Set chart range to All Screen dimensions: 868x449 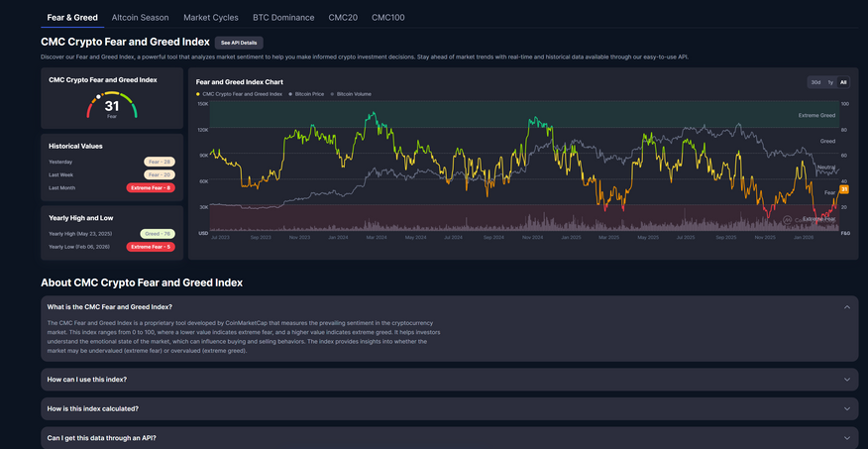pos(843,82)
